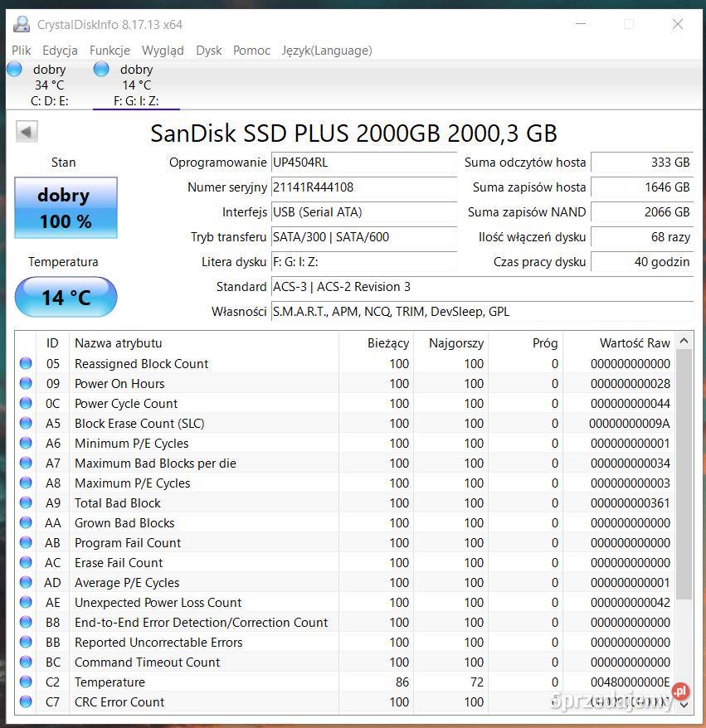Open the Język(Language) menu
Viewport: 706px width, 728px height.
(x=327, y=50)
